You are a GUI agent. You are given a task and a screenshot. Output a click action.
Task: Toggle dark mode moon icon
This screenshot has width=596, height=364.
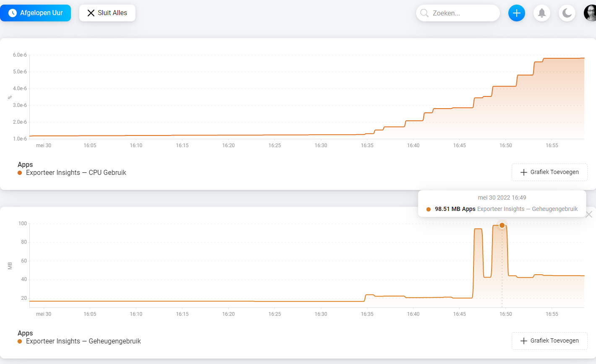coord(567,13)
